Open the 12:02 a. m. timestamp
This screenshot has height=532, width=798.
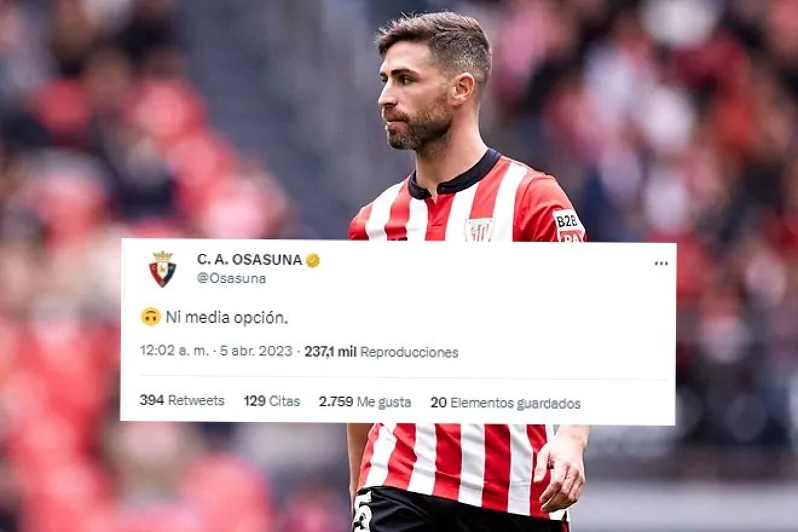[x=174, y=351]
